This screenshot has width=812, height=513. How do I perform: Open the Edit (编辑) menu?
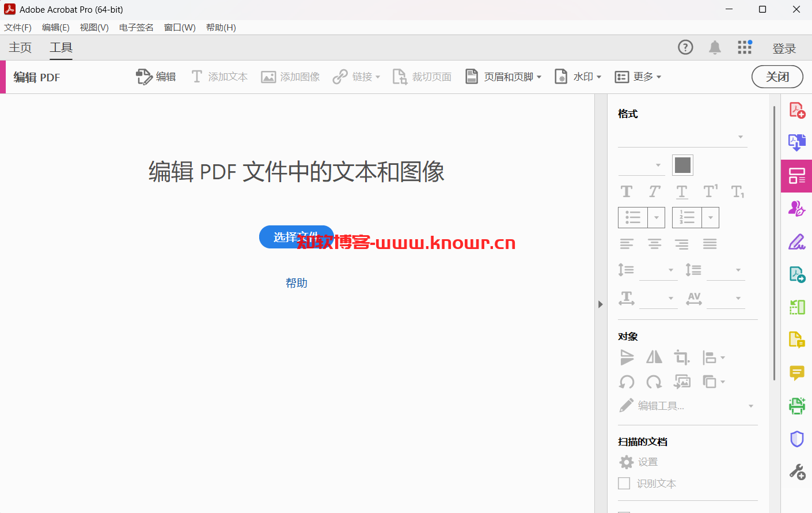pos(56,28)
